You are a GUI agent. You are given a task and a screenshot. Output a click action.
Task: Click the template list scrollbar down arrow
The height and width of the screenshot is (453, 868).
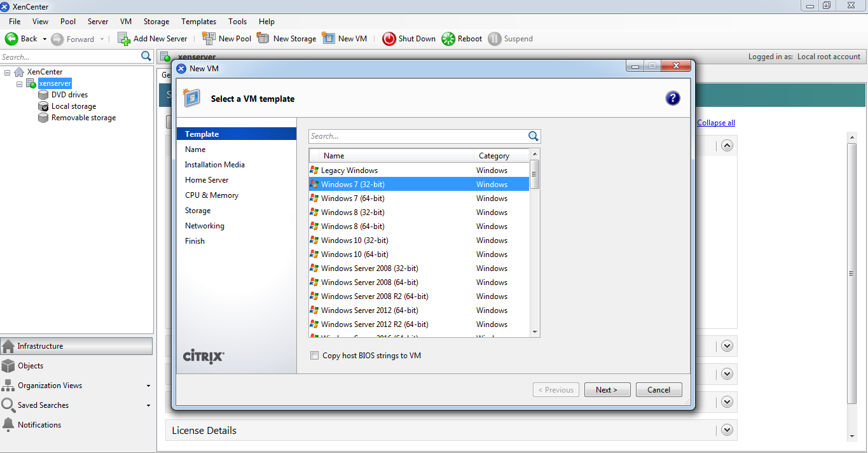click(x=535, y=331)
